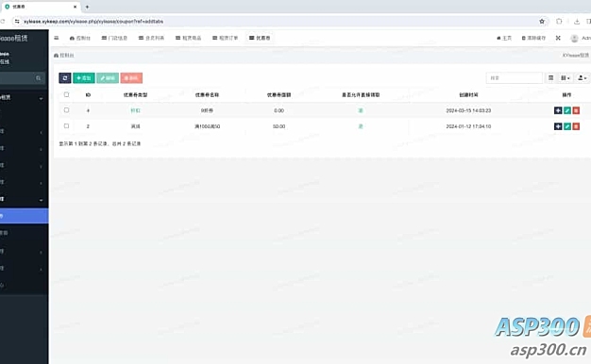Viewport: 591px width, 364px height.
Task: Toggle fullscreen with the expand arrows icon
Action: (x=558, y=38)
